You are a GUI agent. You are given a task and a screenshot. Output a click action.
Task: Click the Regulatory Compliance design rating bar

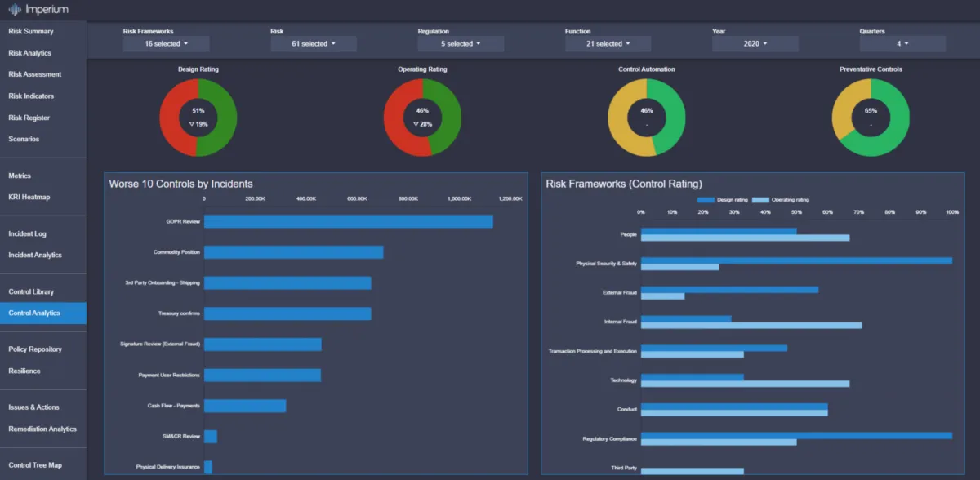(x=796, y=436)
